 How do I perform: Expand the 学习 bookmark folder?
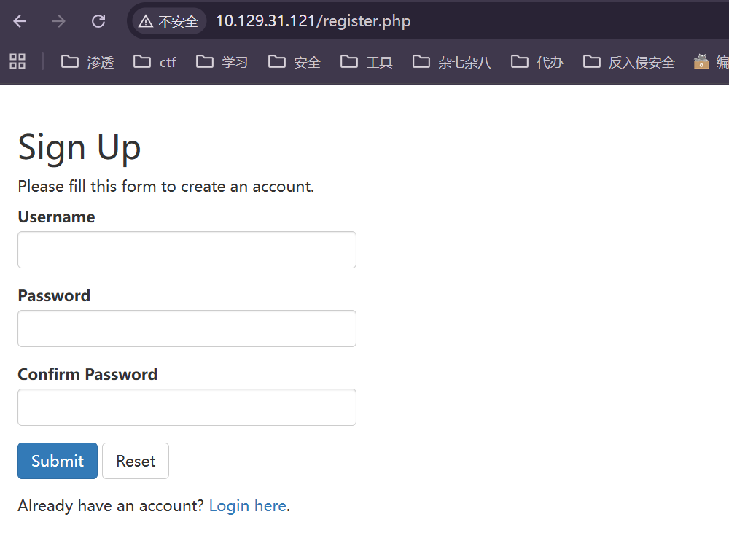(222, 62)
